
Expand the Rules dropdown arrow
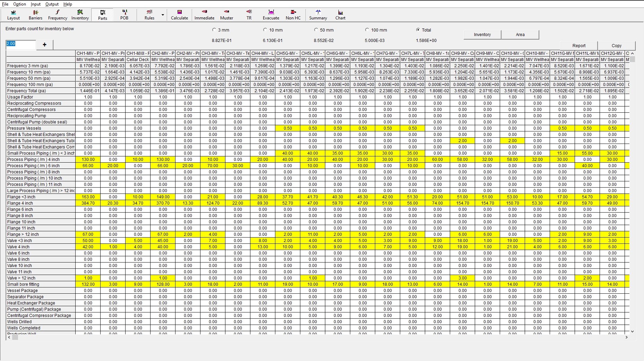[163, 15]
